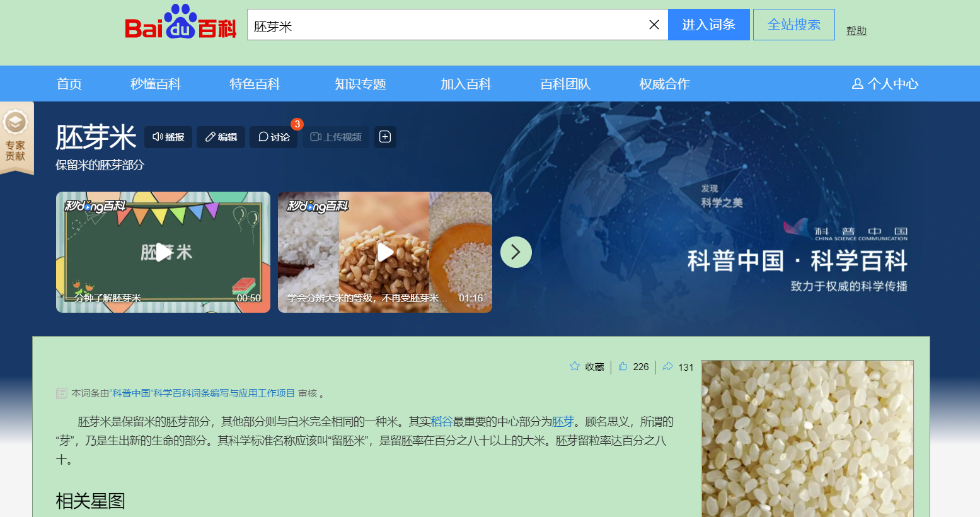This screenshot has width=980, height=517.
Task: Click the 编辑 pencil button
Action: click(221, 137)
